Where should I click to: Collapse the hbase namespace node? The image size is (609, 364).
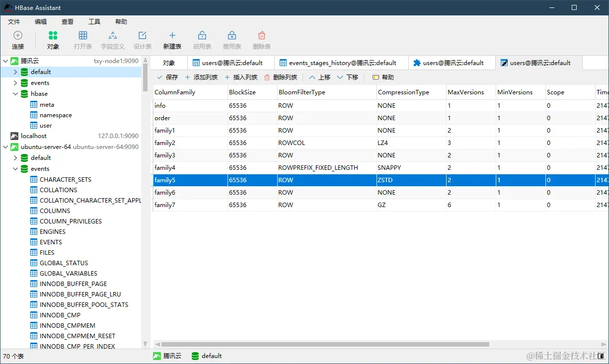click(x=15, y=94)
